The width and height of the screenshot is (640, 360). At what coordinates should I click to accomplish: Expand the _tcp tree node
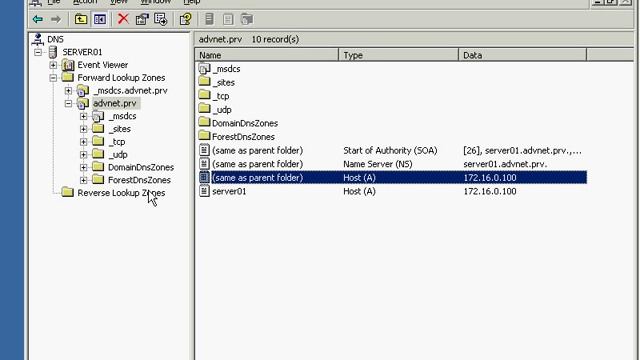pyautogui.click(x=83, y=142)
